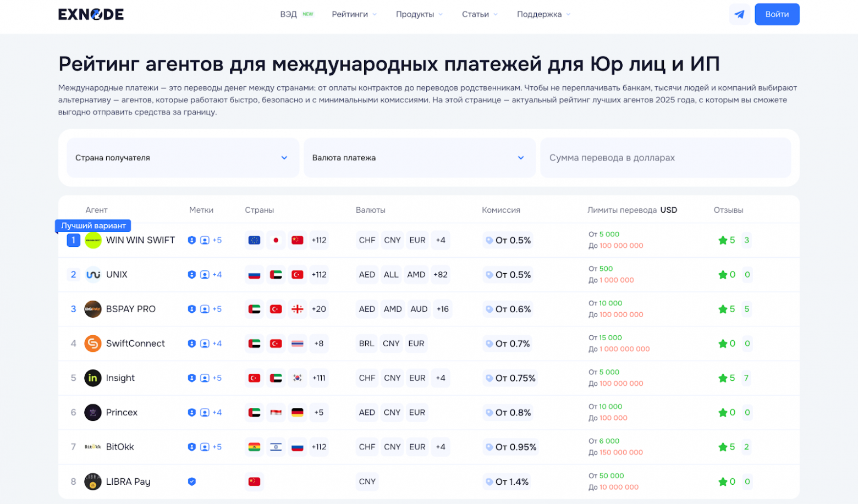Click the green rating star in Insight row
858x504 pixels.
pyautogui.click(x=723, y=378)
